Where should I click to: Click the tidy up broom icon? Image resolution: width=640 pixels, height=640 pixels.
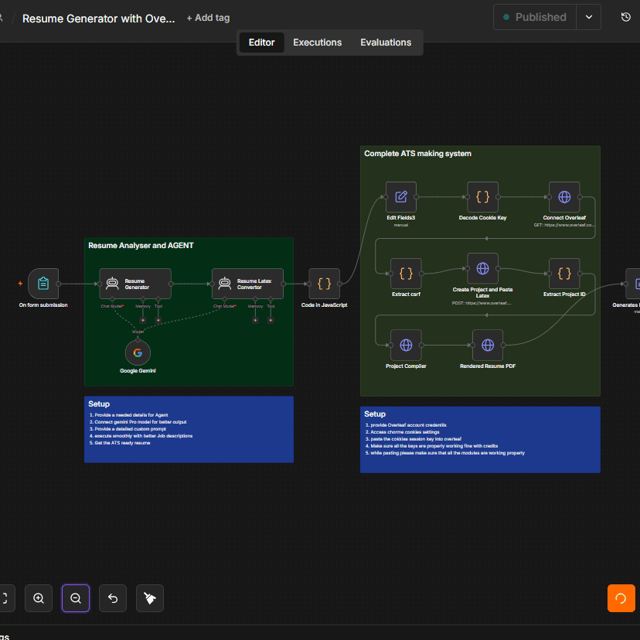point(150,598)
